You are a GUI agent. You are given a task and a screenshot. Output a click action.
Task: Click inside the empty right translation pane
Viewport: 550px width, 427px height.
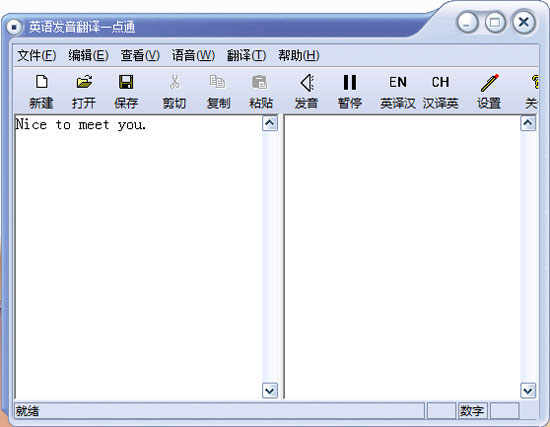403,257
